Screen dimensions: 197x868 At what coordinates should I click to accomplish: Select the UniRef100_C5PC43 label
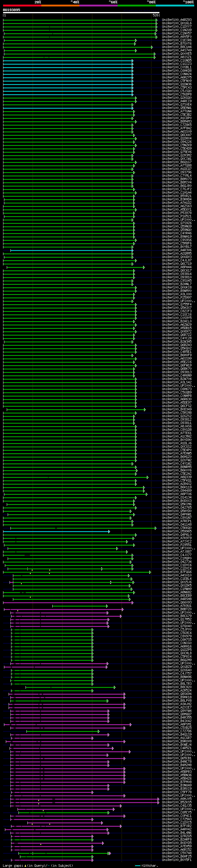point(177,88)
